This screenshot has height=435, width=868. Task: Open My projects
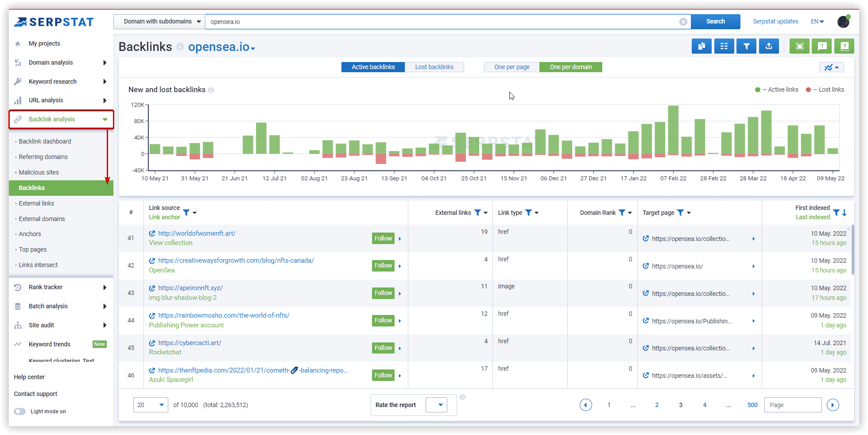tap(44, 43)
